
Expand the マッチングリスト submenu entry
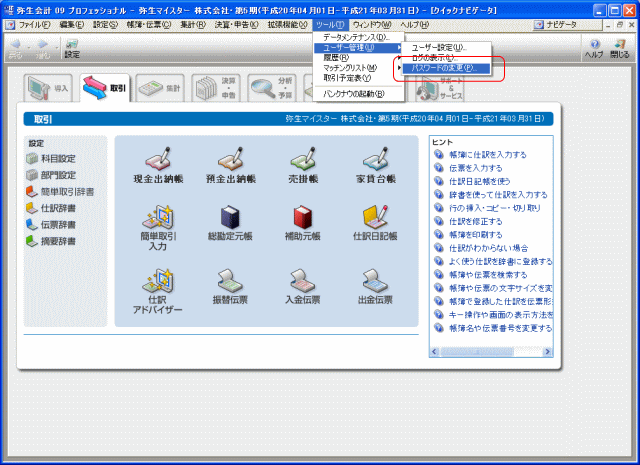[x=358, y=68]
